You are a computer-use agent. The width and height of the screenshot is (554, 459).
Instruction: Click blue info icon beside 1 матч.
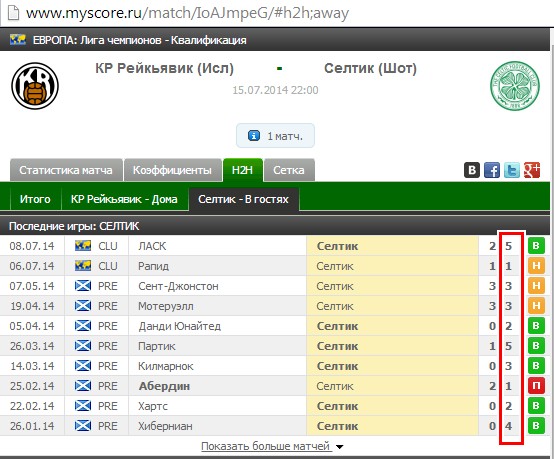point(254,136)
